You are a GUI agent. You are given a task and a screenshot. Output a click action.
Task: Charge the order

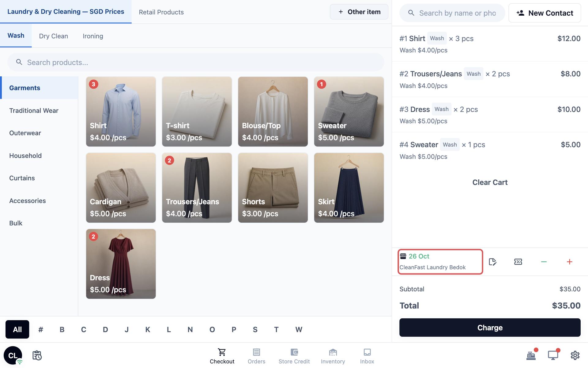[490, 328]
